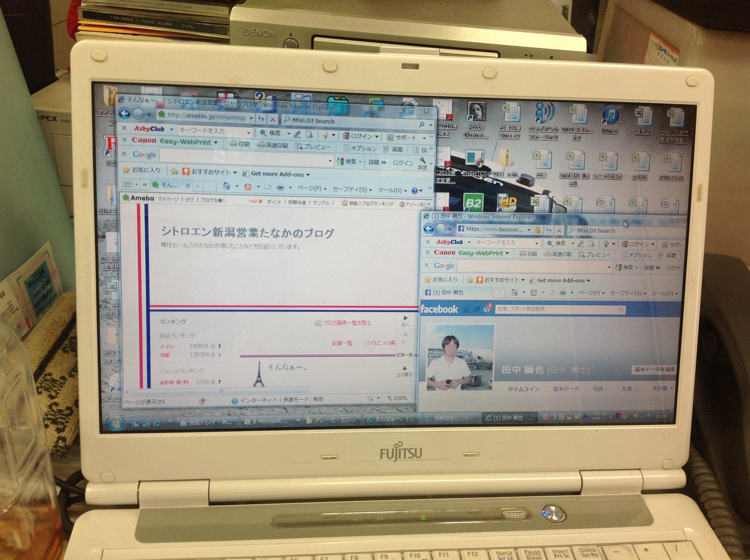Click Facebook friend requests icon
750x560 pixels.
tap(466, 309)
